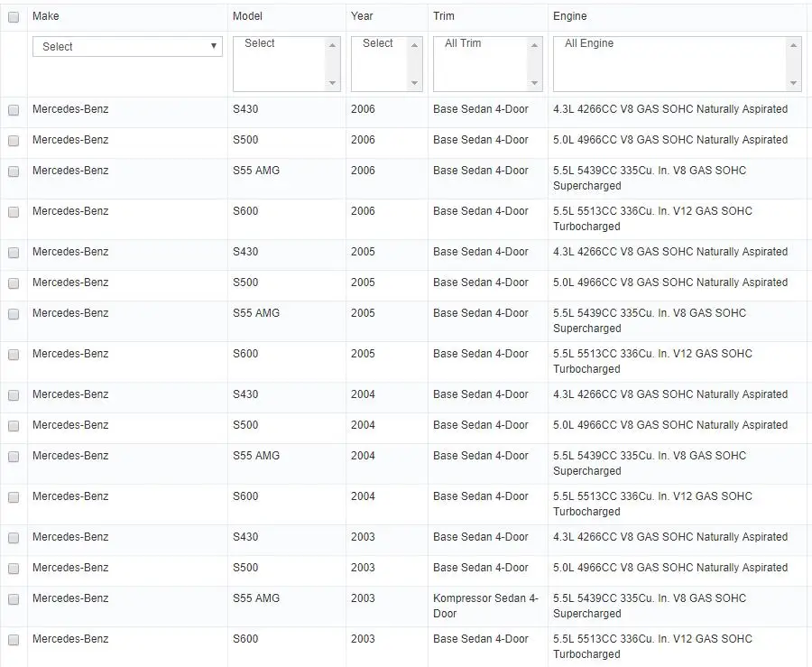Choose Select option in Model list

(260, 43)
